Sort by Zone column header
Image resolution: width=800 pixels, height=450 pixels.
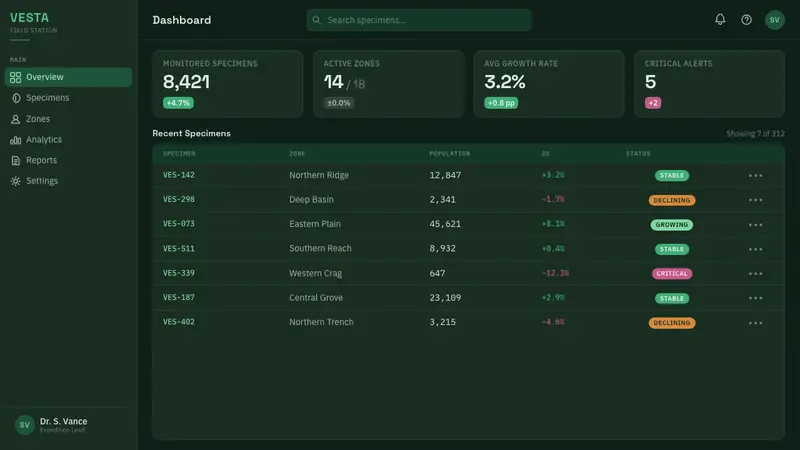297,154
